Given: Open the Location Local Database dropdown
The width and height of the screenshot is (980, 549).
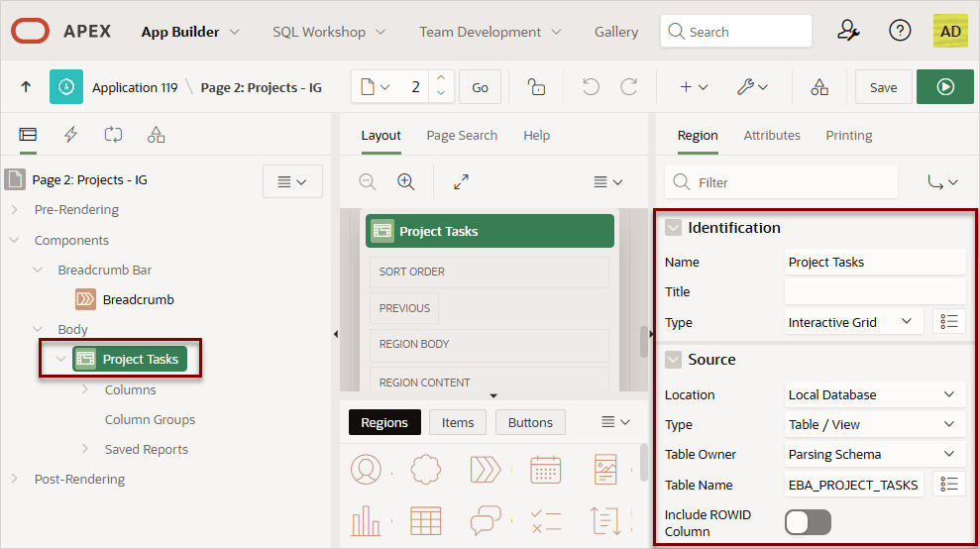Looking at the screenshot, I should click(874, 394).
